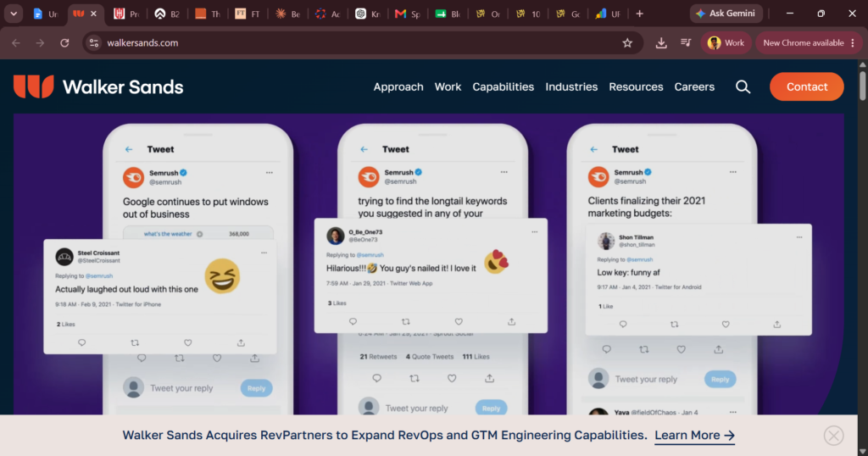Switch to the 'Pr' tab
Image resolution: width=868 pixels, height=456 pixels.
pos(127,14)
